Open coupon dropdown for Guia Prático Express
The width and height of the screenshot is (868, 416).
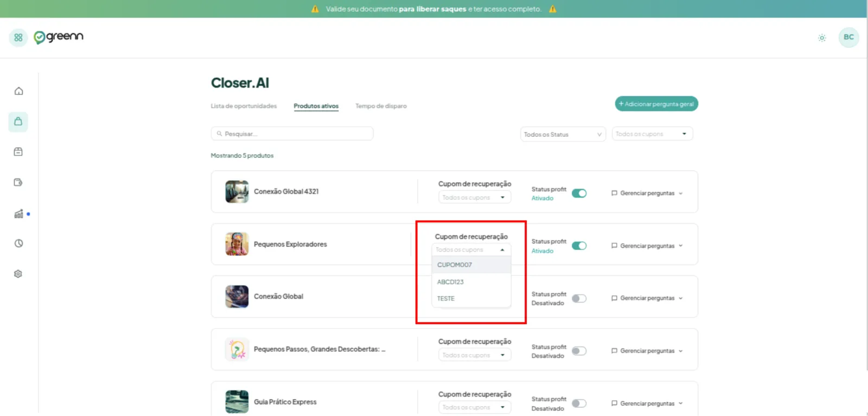tap(475, 407)
